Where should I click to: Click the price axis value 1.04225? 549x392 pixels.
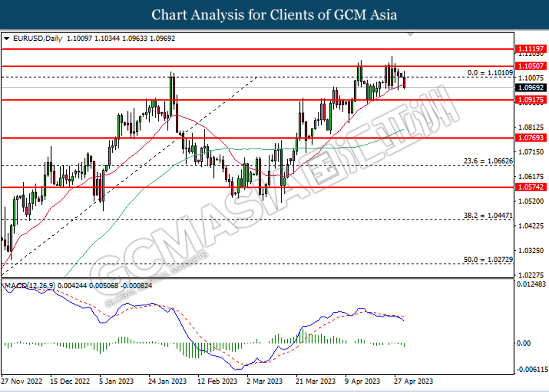531,226
